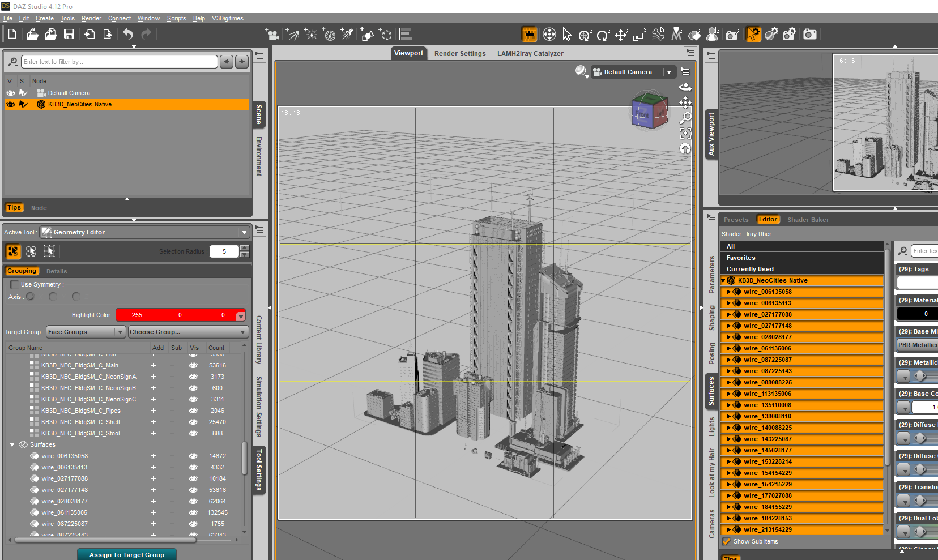Hide KB3D_NEC_BldgSM_C_Pipes group visibility
This screenshot has height=560, width=938.
193,411
